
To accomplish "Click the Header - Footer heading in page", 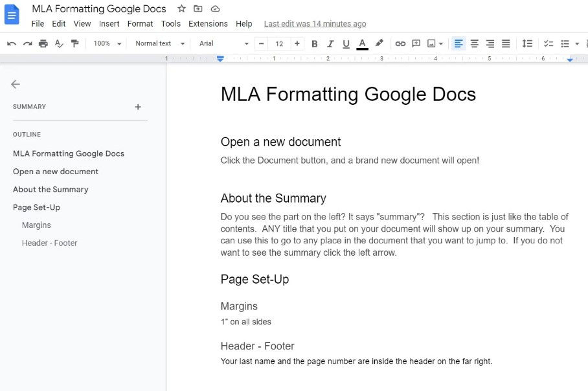I will [257, 346].
